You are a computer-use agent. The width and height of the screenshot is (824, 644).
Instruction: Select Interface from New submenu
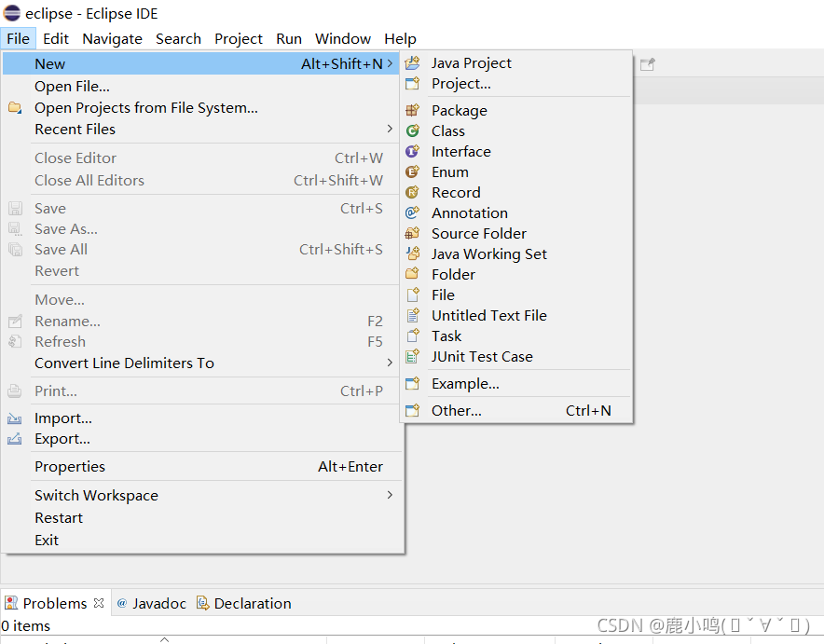click(516, 151)
